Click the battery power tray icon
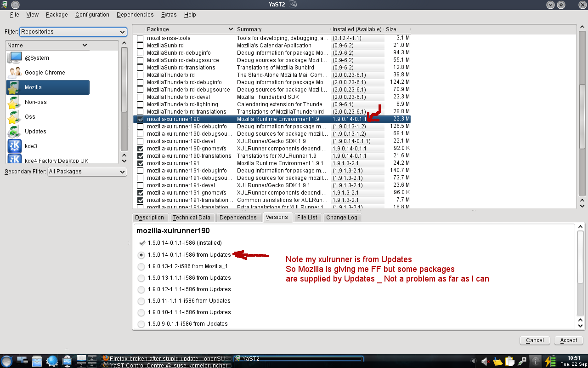The height and width of the screenshot is (368, 588). click(550, 361)
